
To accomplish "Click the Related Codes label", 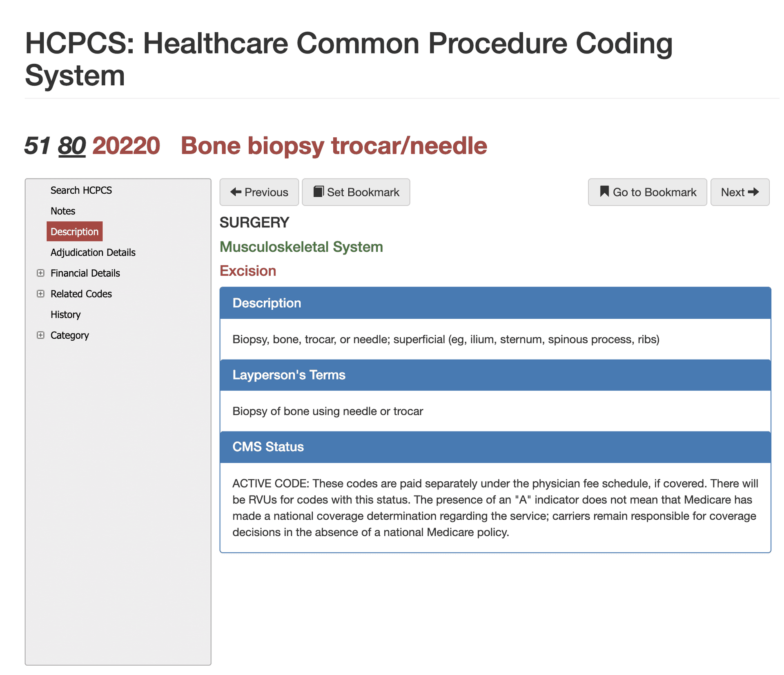I will (x=81, y=294).
